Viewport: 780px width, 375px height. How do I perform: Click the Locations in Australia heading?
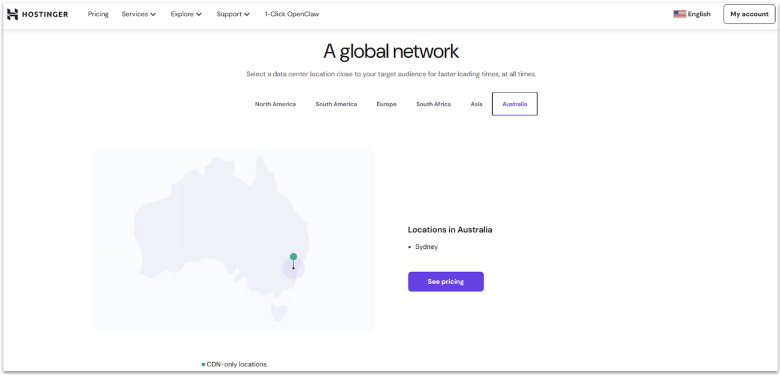pos(450,230)
